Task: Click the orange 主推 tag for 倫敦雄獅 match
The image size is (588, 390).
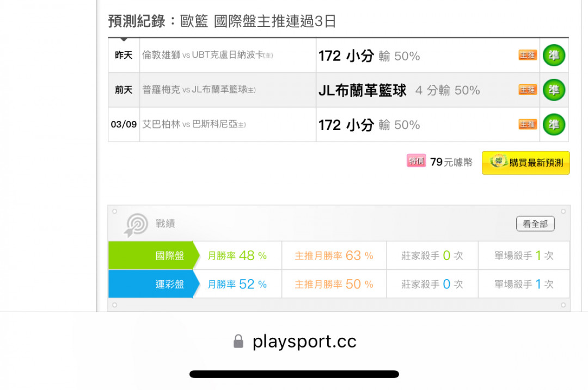Action: (528, 55)
